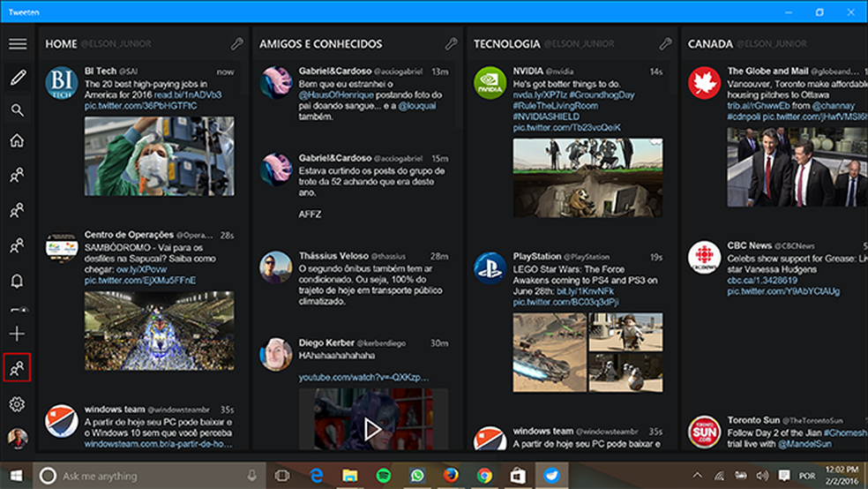Click the PlayStation account name
Screen dimensions: 868x489
pyautogui.click(x=537, y=256)
